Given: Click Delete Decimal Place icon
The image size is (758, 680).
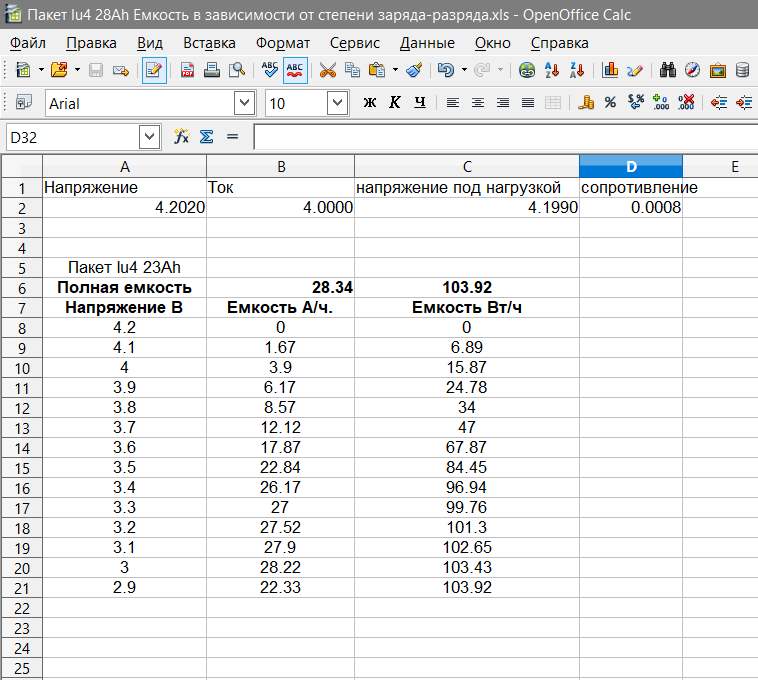Looking at the screenshot, I should [x=686, y=102].
